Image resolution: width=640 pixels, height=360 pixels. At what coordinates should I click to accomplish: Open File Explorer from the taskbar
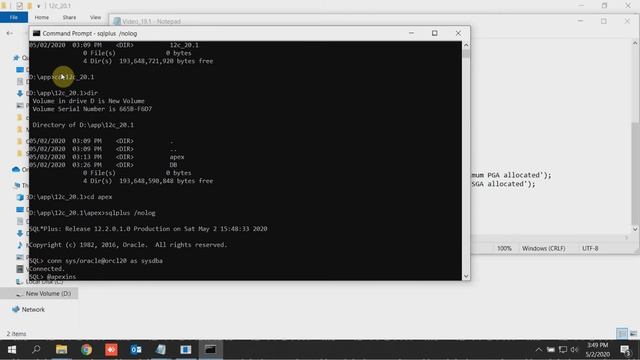point(62,350)
